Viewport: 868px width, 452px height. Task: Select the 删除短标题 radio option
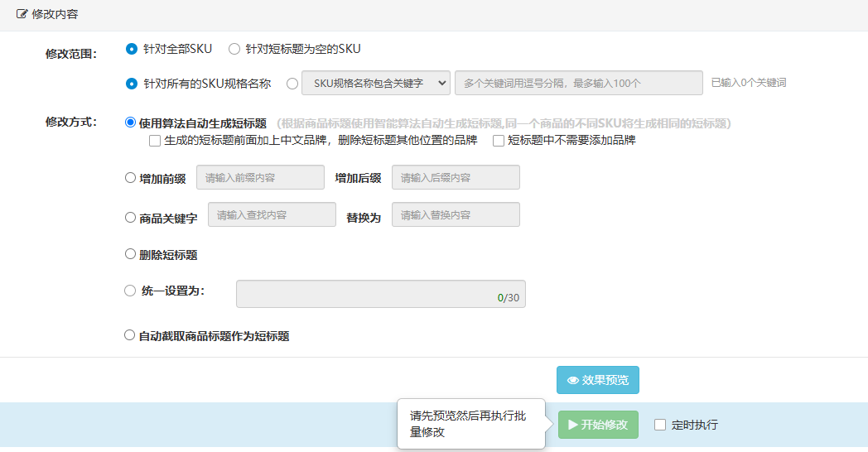(130, 254)
